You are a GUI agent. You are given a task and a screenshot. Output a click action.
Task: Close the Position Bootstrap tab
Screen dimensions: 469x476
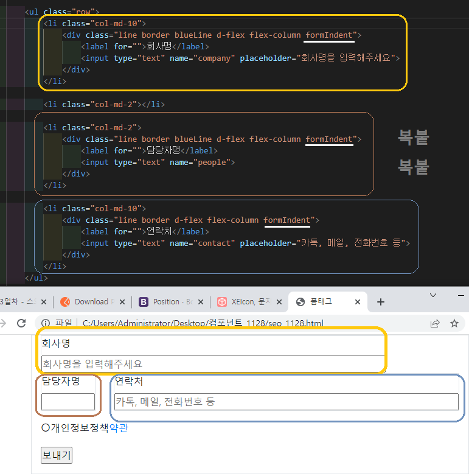click(201, 302)
